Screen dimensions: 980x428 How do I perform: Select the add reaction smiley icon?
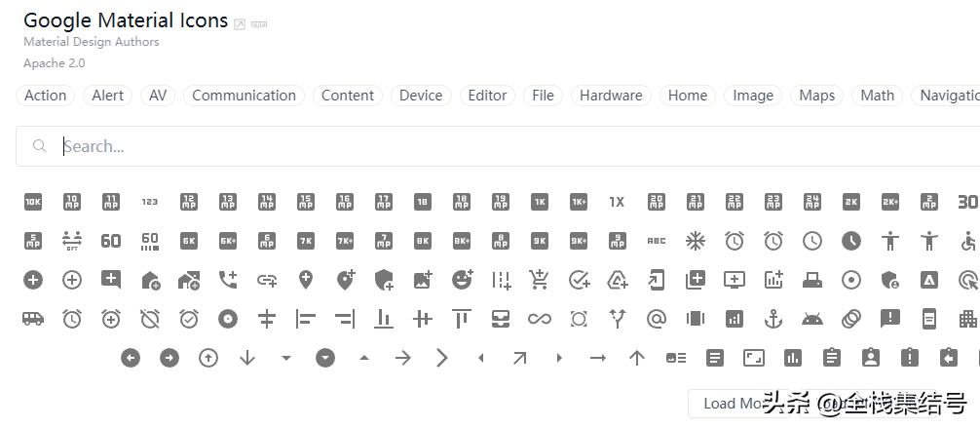point(461,280)
